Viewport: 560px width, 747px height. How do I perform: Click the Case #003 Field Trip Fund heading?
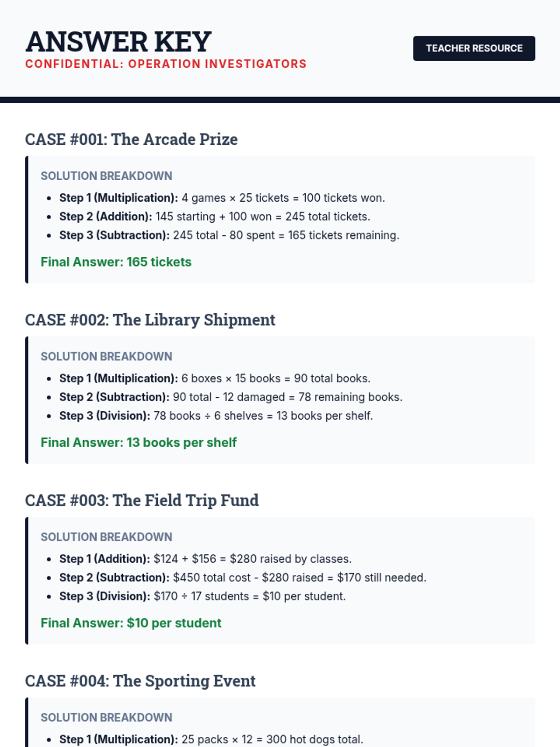coord(142,500)
